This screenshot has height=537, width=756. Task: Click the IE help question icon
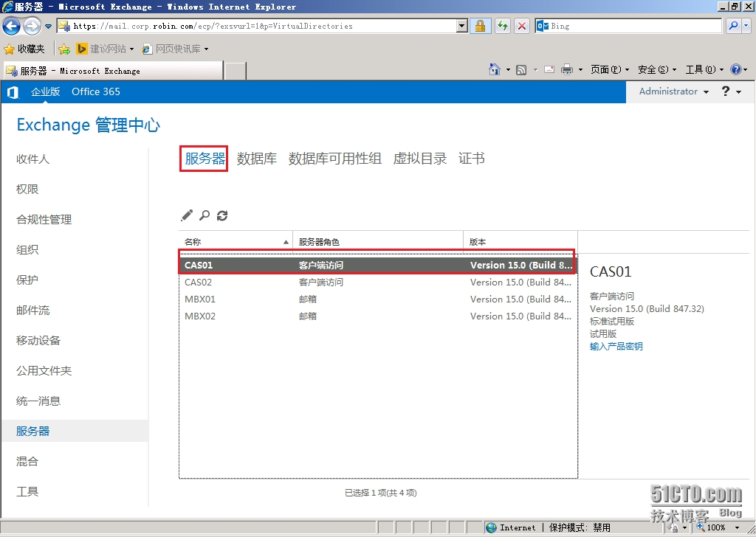pos(736,70)
